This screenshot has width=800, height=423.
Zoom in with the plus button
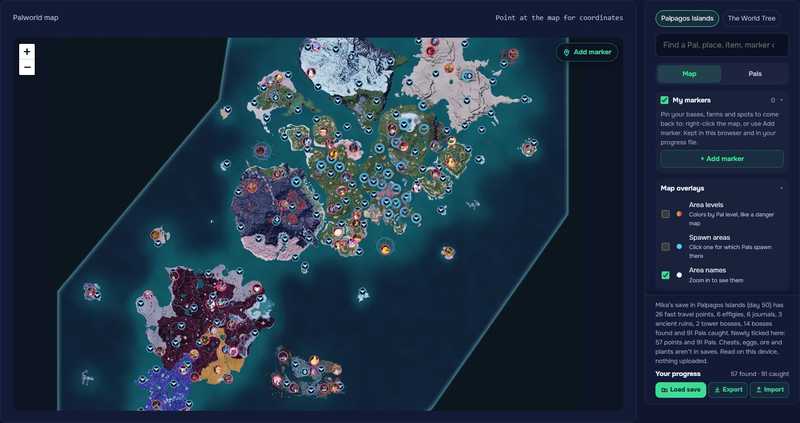27,52
